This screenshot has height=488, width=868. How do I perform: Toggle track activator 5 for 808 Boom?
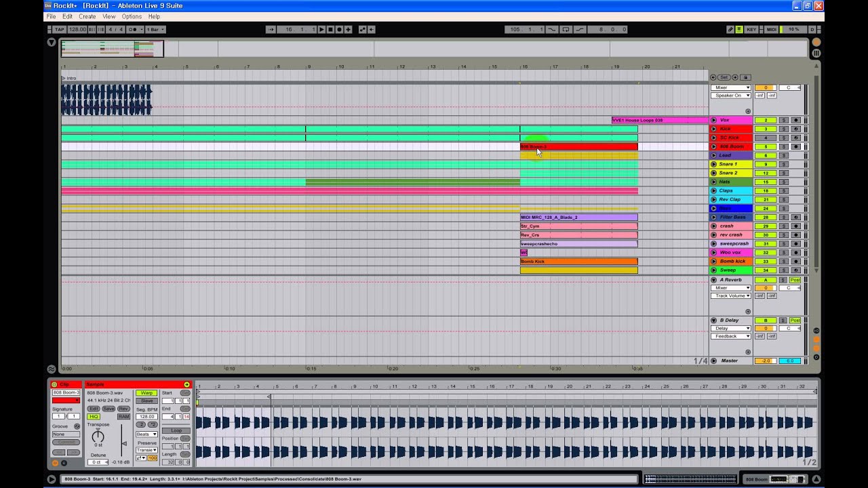[x=766, y=146]
